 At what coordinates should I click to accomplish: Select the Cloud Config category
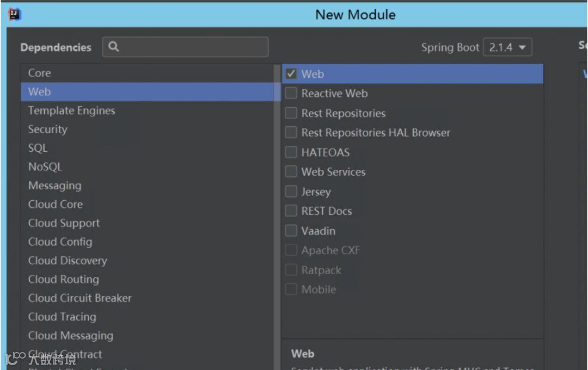[148, 242]
